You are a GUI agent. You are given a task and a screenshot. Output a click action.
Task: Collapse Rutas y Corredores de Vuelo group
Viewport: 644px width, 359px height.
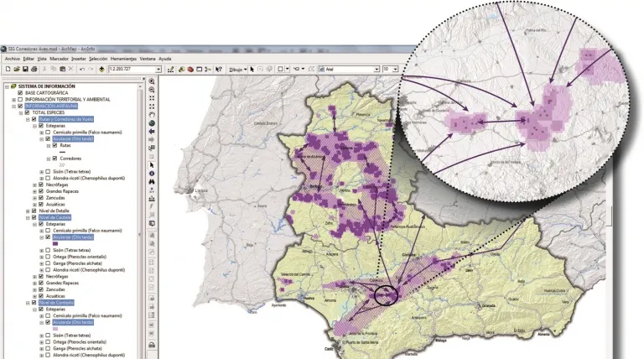28,120
